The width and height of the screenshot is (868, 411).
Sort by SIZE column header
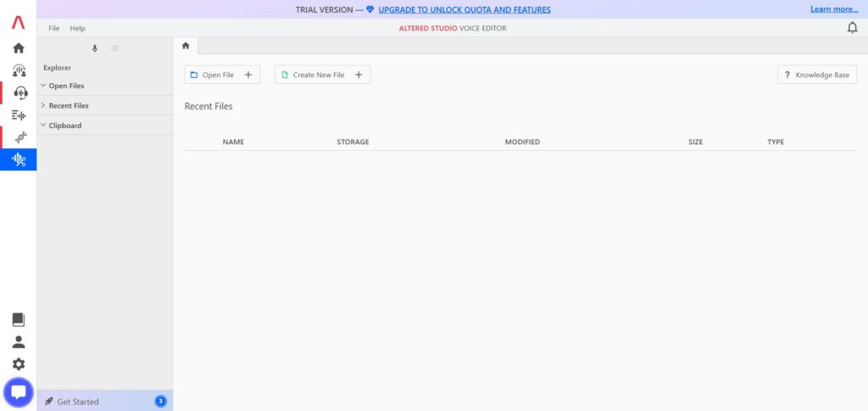[x=695, y=142]
